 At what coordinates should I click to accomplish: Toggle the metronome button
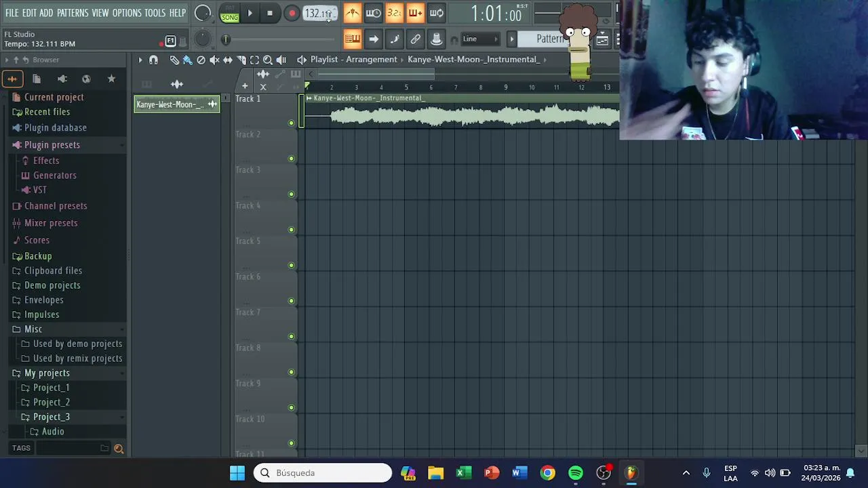(x=352, y=13)
